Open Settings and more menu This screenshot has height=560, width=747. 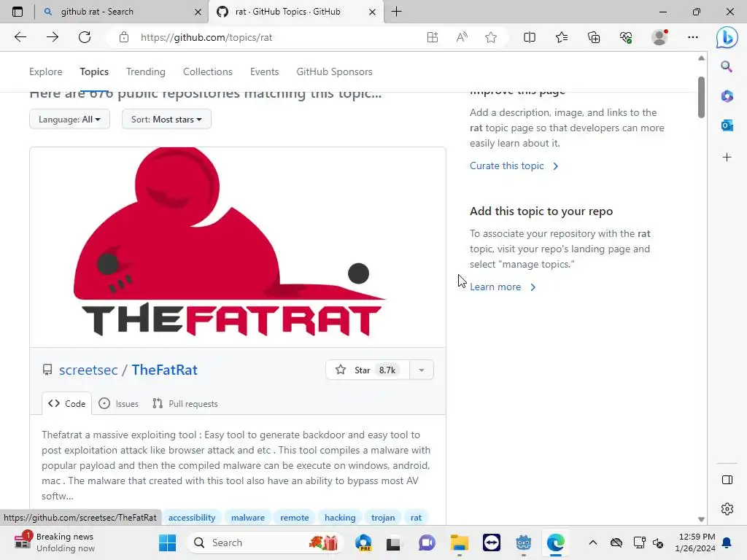click(x=693, y=37)
